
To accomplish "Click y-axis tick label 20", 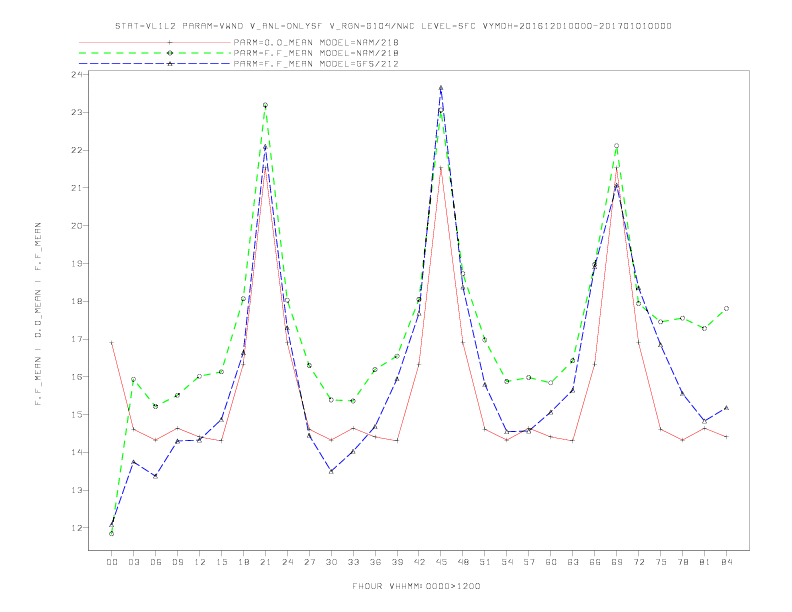I will (x=77, y=226).
